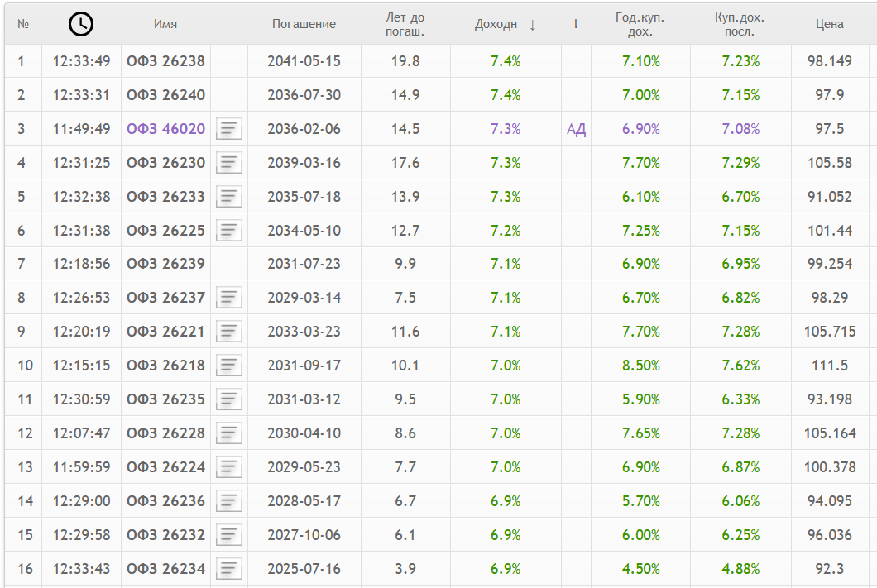Open bond ОФЗ 26218

tap(165, 366)
